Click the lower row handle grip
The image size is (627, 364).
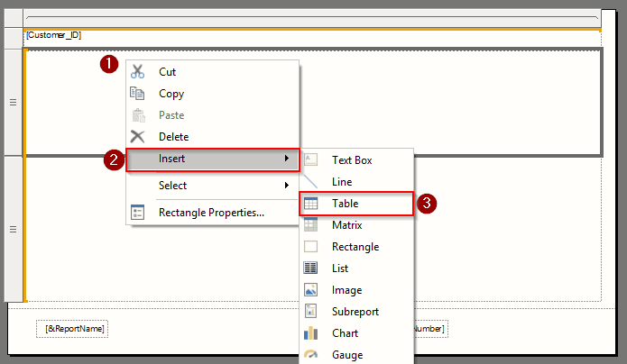coord(14,230)
